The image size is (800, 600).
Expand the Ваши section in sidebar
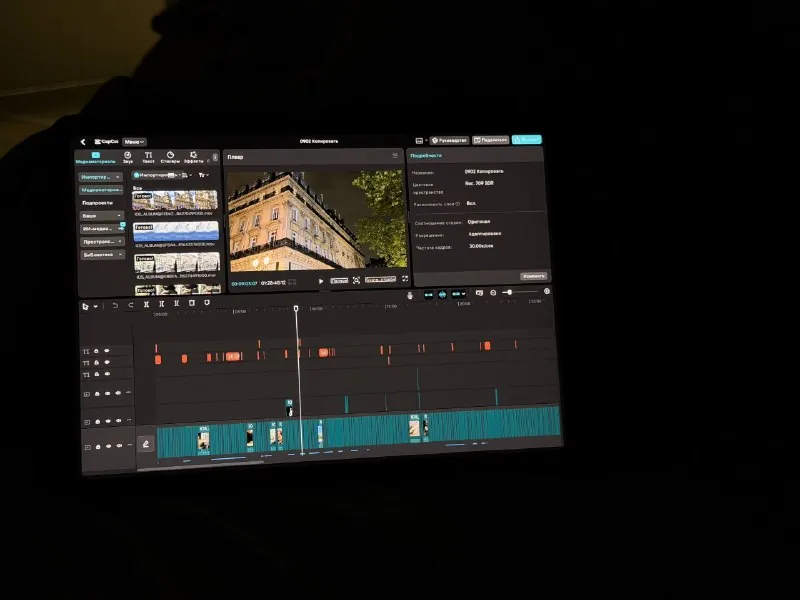click(102, 216)
